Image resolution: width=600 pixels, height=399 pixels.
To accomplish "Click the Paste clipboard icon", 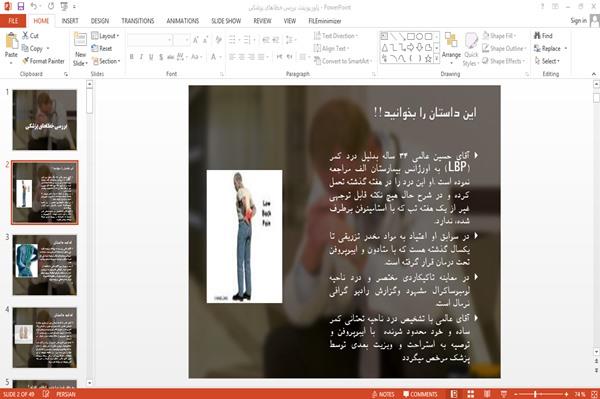I will click(x=11, y=41).
